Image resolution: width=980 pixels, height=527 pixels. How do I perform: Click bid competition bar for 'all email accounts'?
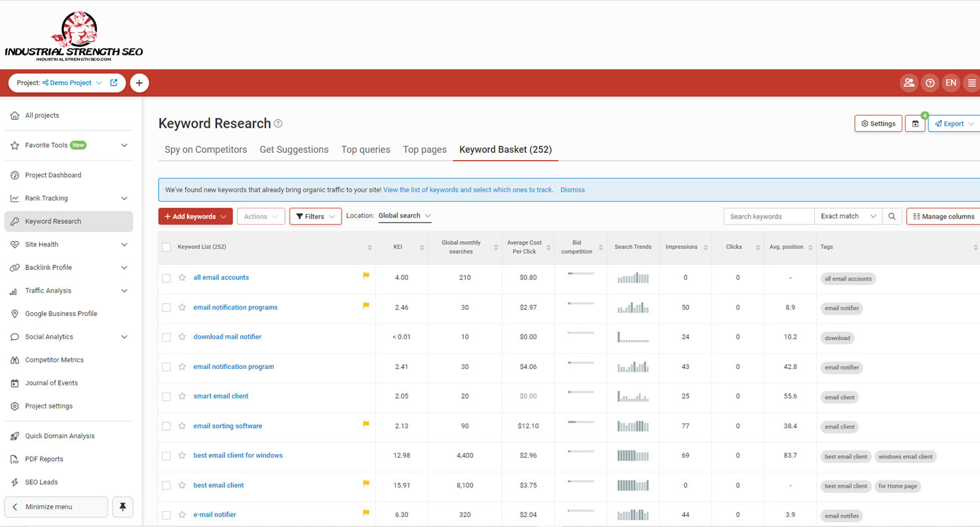tap(580, 273)
